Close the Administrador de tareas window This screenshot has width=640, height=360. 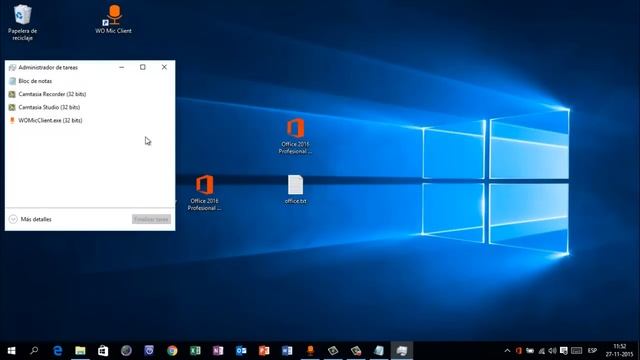[x=164, y=67]
